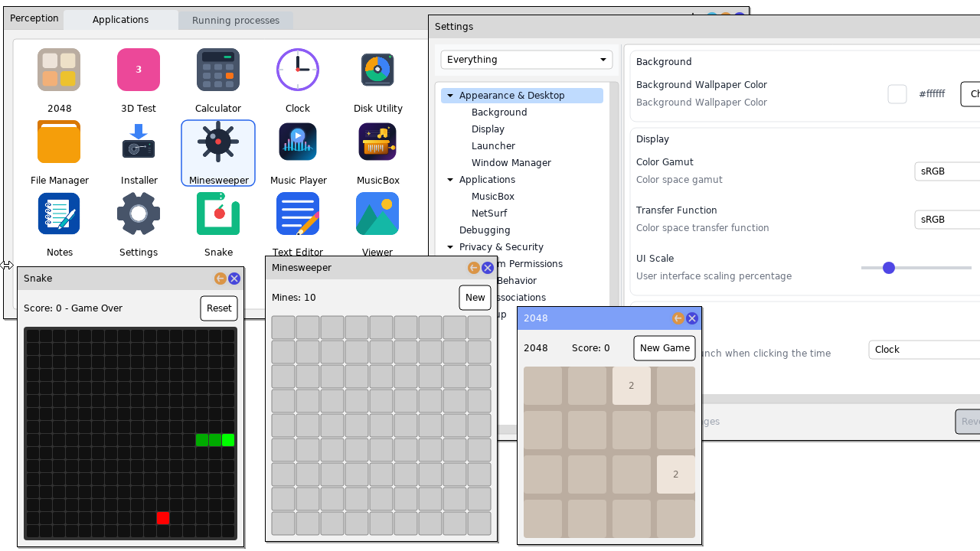This screenshot has width=980, height=551.
Task: Open the Color Gamut sRGB dropdown
Action: coord(948,171)
